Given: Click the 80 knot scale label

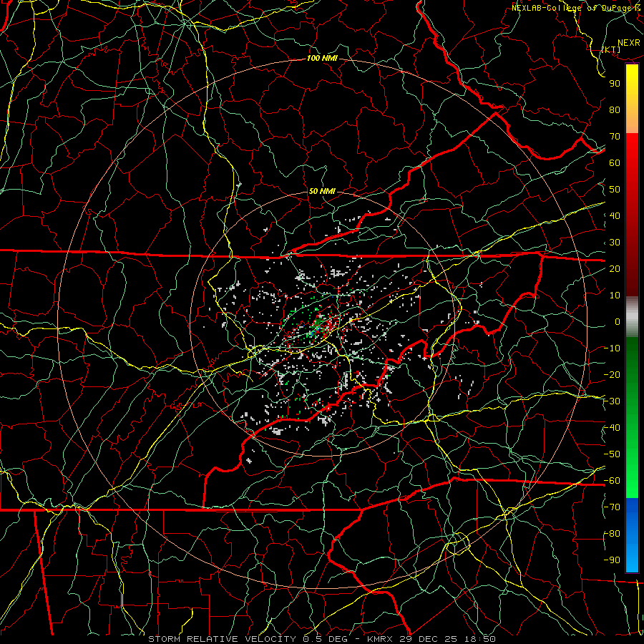Looking at the screenshot, I should coord(615,110).
